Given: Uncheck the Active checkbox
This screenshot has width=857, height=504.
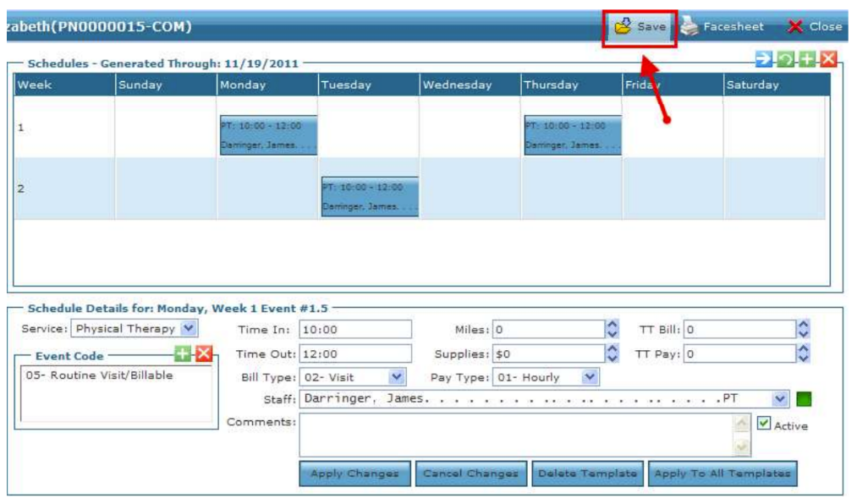Looking at the screenshot, I should click(x=764, y=425).
